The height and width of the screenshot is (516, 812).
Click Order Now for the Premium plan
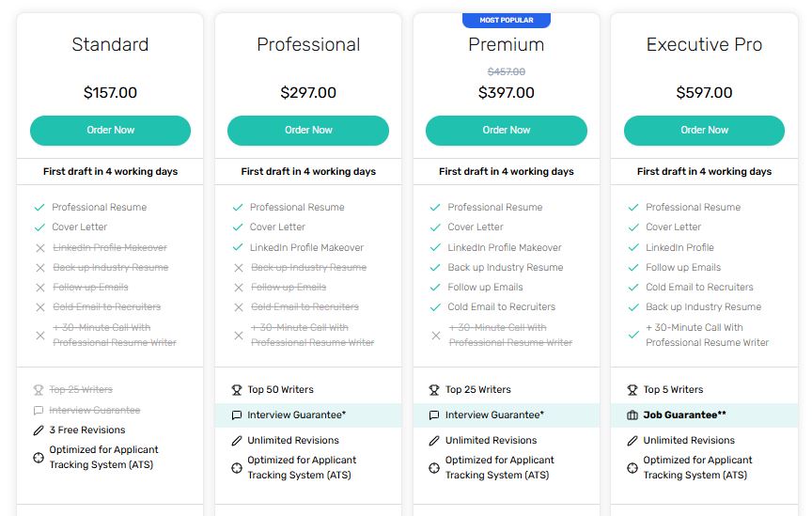507,130
